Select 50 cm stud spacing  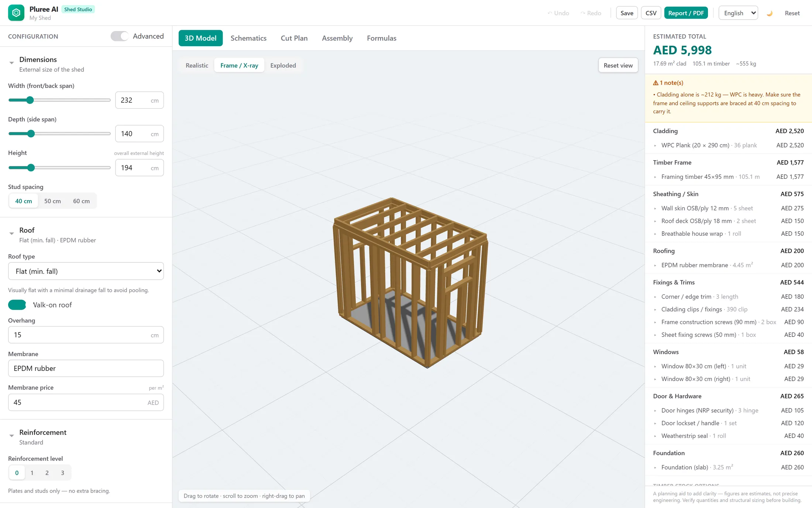[52, 201]
